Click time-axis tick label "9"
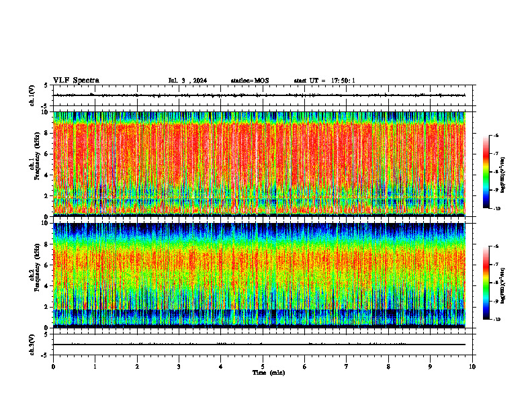Screen dimensions: 532x411 tap(430, 367)
